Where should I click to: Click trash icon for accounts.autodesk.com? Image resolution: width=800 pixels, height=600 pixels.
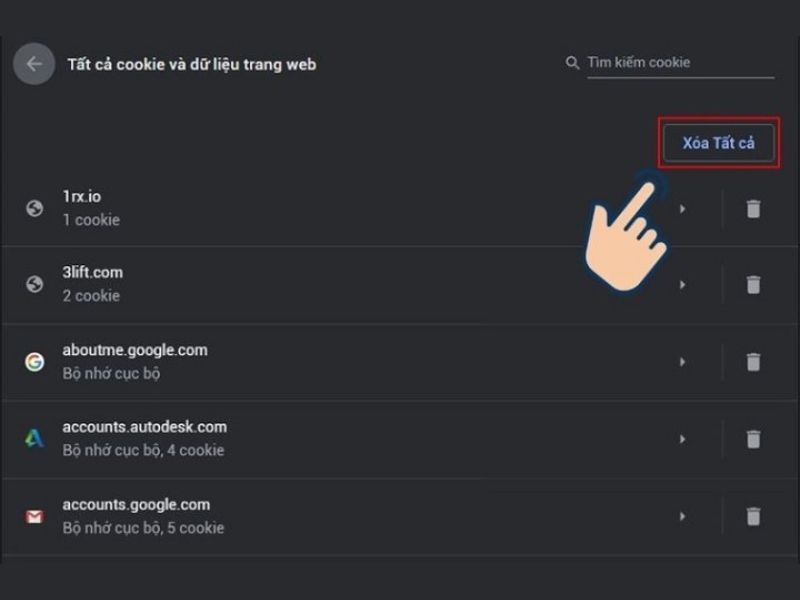[753, 438]
